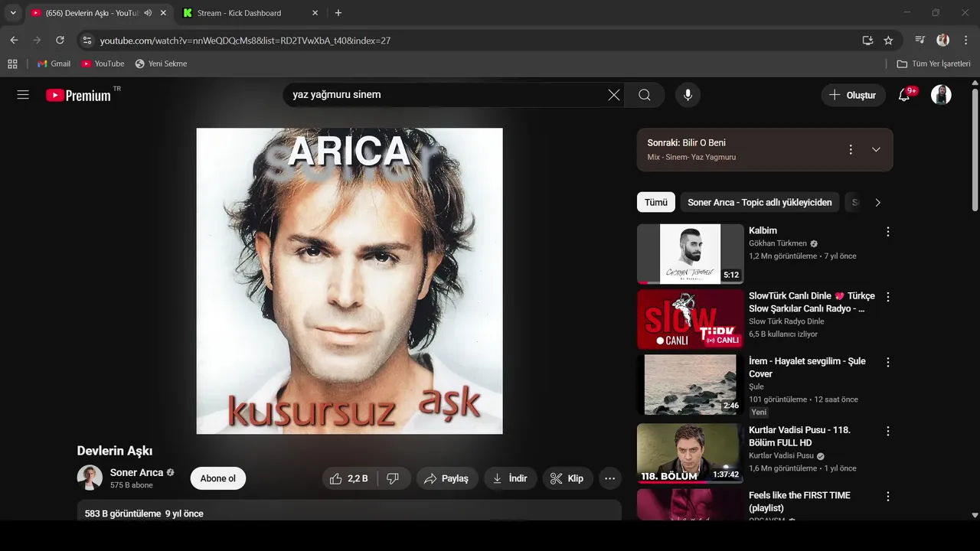Open apps grid in bookmarks bar
The width and height of the screenshot is (980, 551).
(x=12, y=64)
